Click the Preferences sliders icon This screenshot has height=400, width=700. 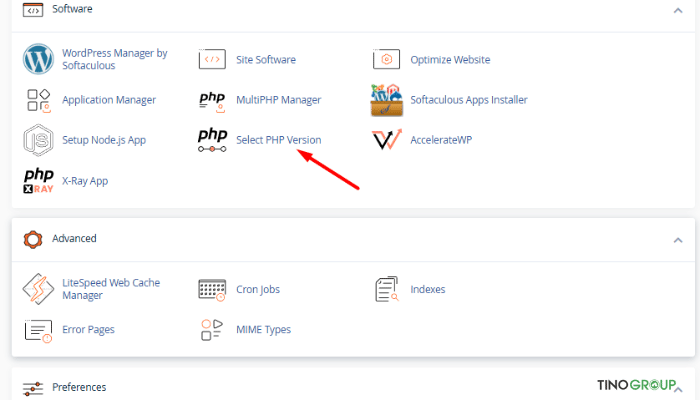click(x=33, y=388)
